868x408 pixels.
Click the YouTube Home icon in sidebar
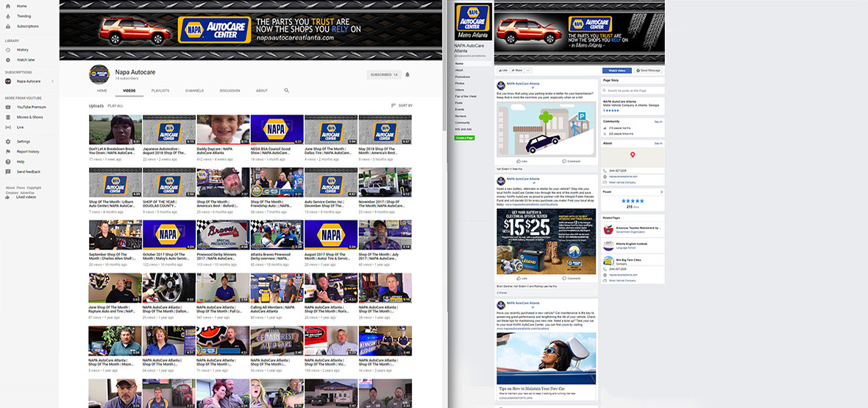pos(8,5)
